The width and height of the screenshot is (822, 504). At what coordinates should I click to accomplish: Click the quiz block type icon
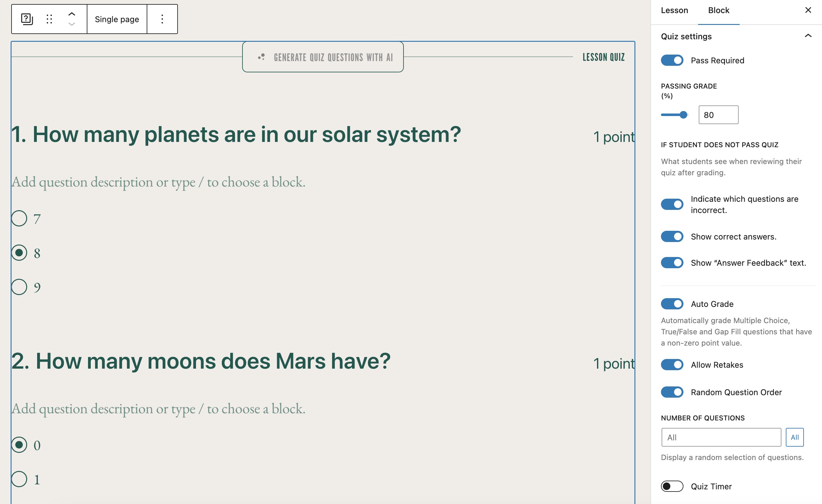click(27, 19)
